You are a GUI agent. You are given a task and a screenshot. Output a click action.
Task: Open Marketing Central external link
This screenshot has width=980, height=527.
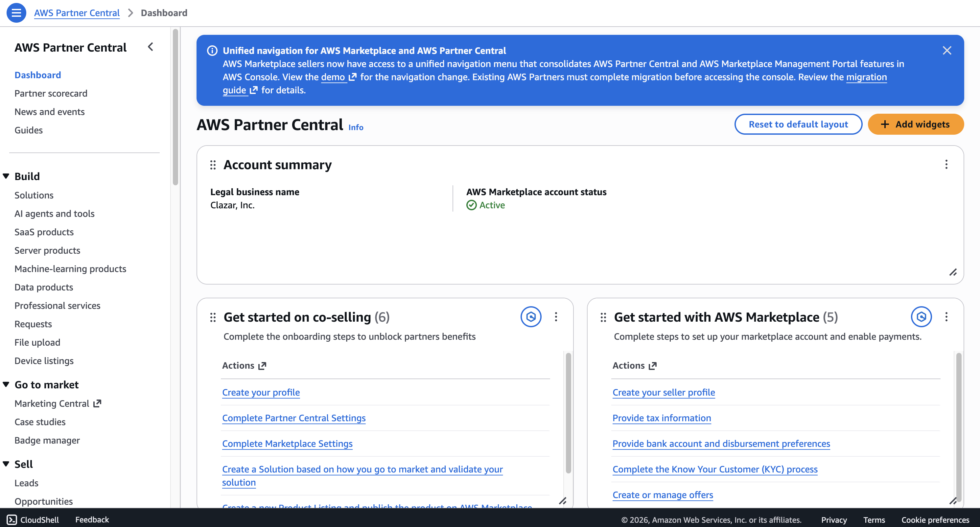coord(58,403)
